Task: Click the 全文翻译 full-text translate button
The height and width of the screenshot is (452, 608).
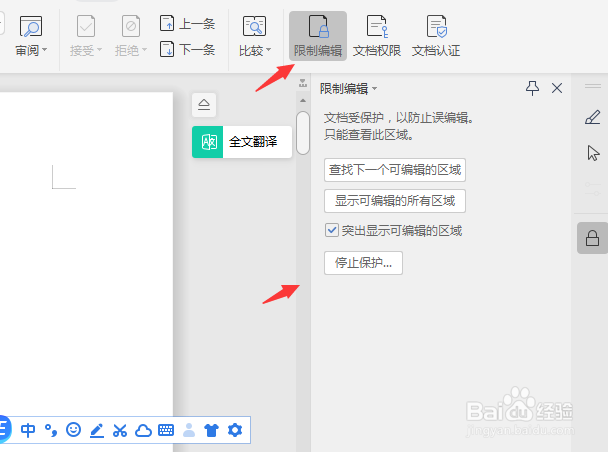Action: [x=242, y=142]
